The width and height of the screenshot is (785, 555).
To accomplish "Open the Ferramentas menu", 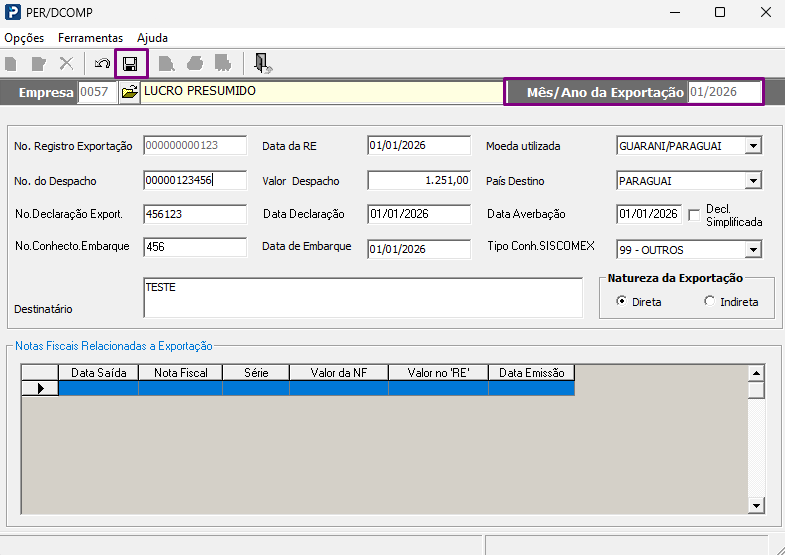I will coord(91,38).
